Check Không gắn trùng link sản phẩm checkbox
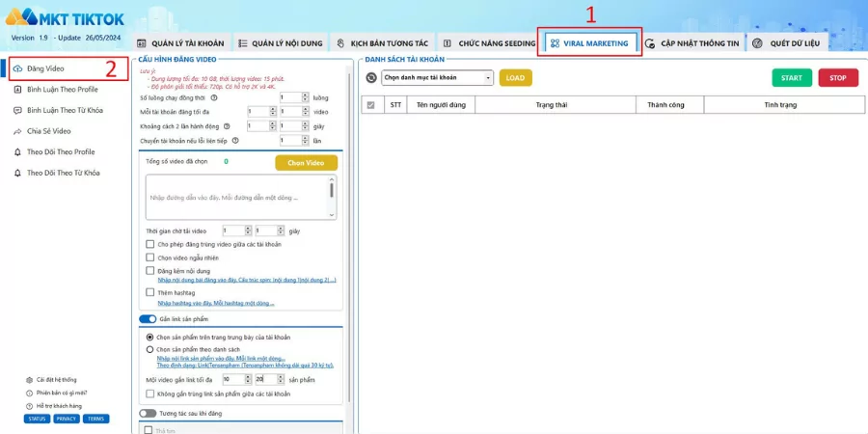This screenshot has width=868, height=434. (x=150, y=393)
